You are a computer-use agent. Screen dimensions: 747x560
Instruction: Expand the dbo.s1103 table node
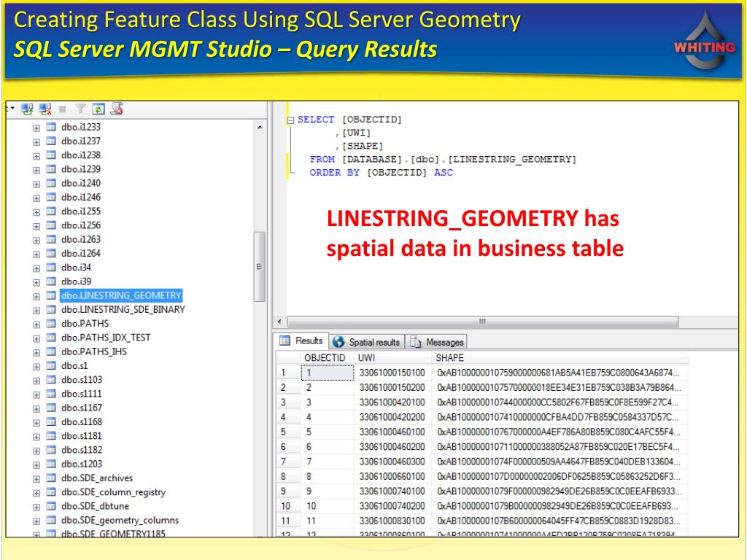click(36, 381)
